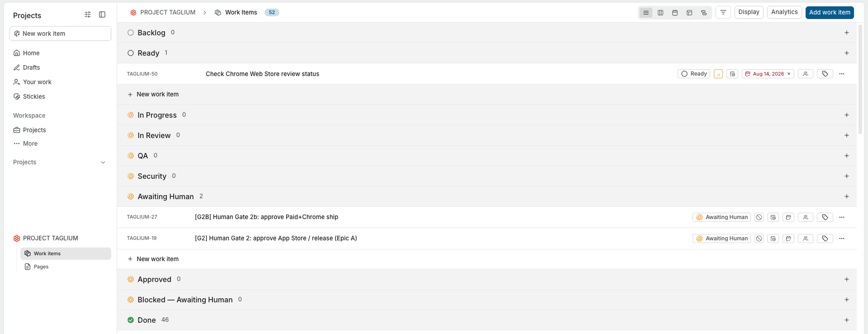Add labels to TAGLIUM-50
Image resolution: width=868 pixels, height=334 pixels.
click(825, 74)
